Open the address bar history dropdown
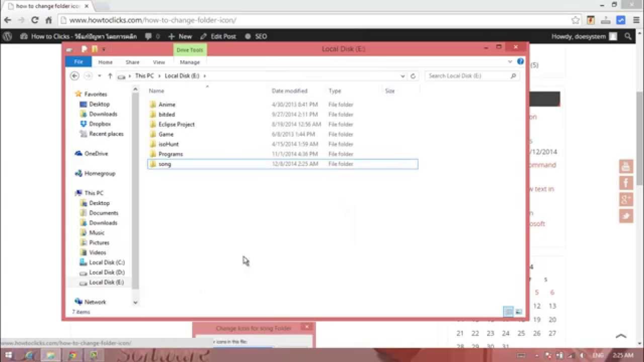The width and height of the screenshot is (644, 362). coord(403,76)
